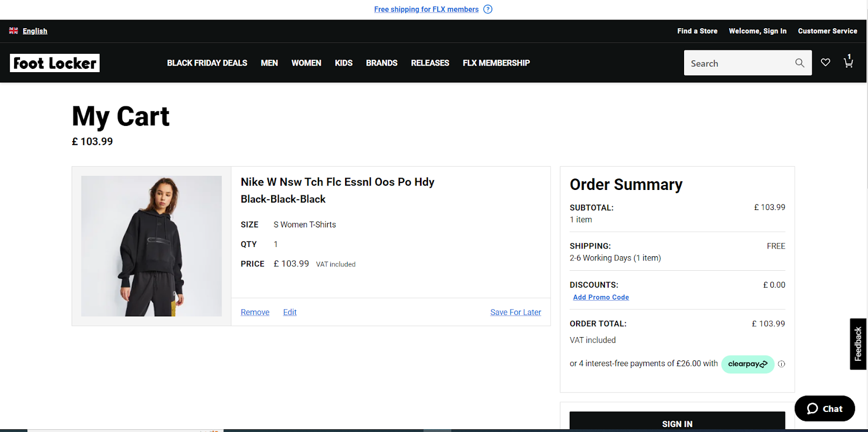Image resolution: width=868 pixels, height=432 pixels.
Task: Click the £ 0.00 discounts value
Action: pos(774,285)
